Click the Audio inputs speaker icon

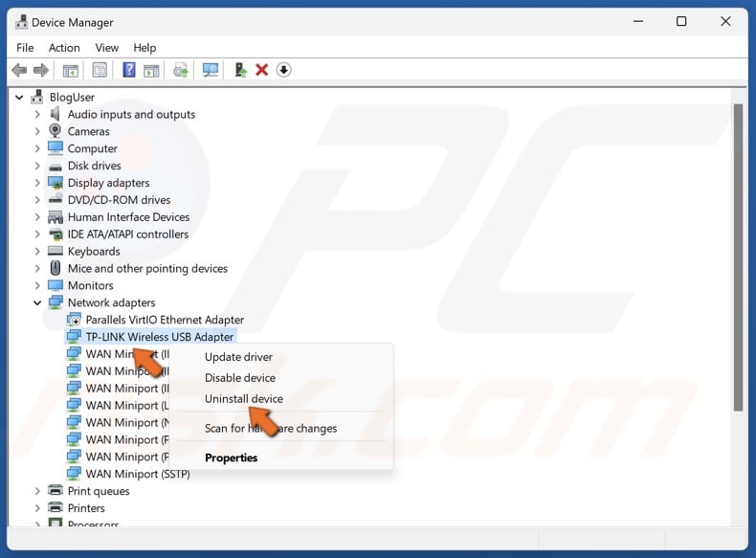click(x=55, y=114)
